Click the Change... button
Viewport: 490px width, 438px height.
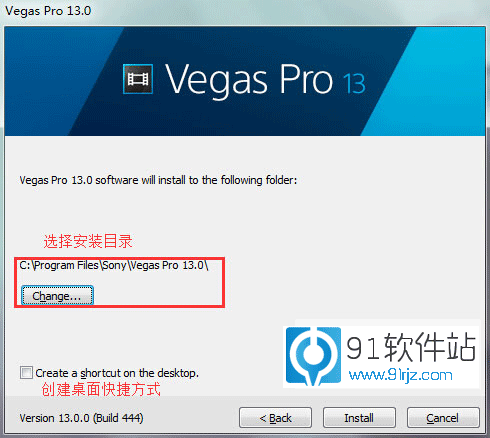click(57, 296)
